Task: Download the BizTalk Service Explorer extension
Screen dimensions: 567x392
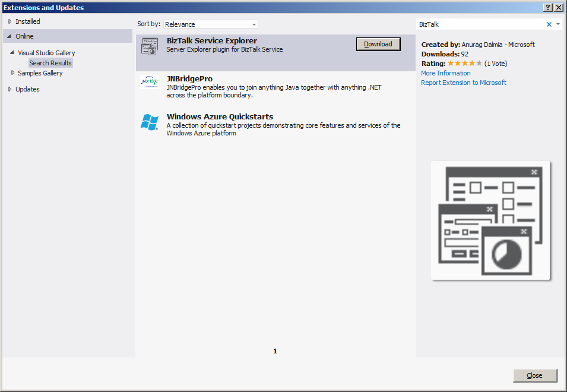Action: [x=378, y=44]
